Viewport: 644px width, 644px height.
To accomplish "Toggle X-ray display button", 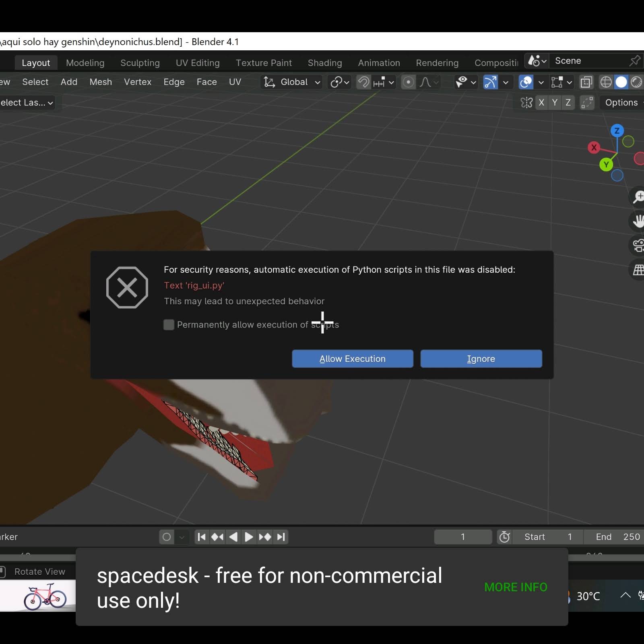I will (586, 82).
